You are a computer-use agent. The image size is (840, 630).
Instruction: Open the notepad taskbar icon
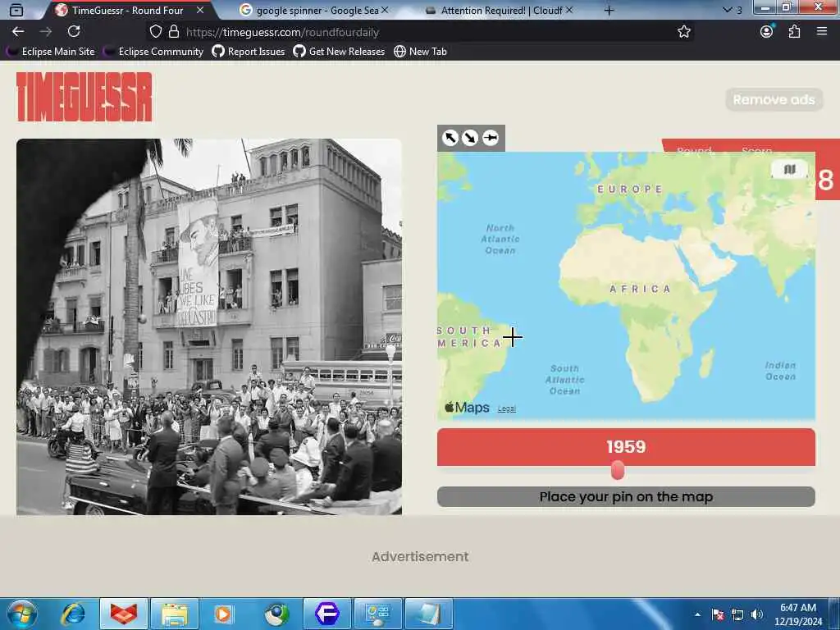[428, 614]
